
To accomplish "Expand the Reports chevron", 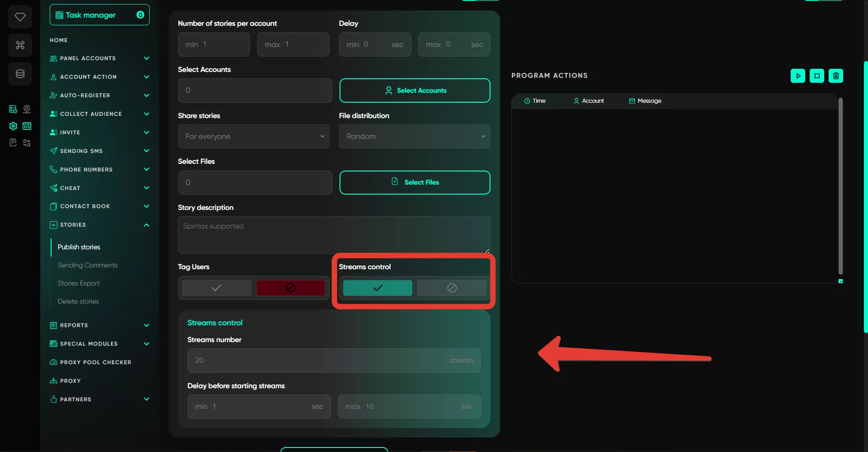I will 146,325.
